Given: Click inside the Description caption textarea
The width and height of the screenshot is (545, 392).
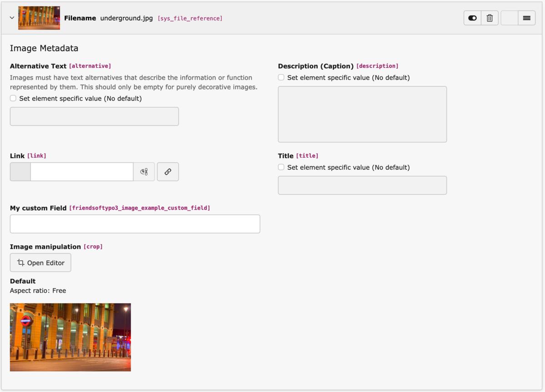Looking at the screenshot, I should click(361, 114).
